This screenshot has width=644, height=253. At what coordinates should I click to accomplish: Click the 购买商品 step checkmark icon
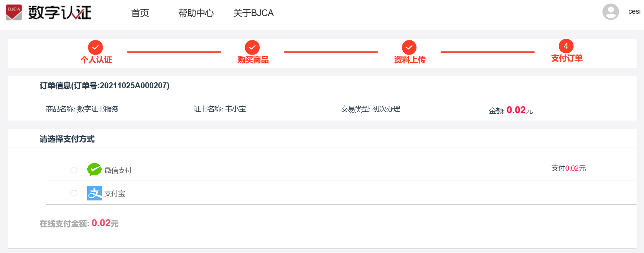[x=252, y=47]
